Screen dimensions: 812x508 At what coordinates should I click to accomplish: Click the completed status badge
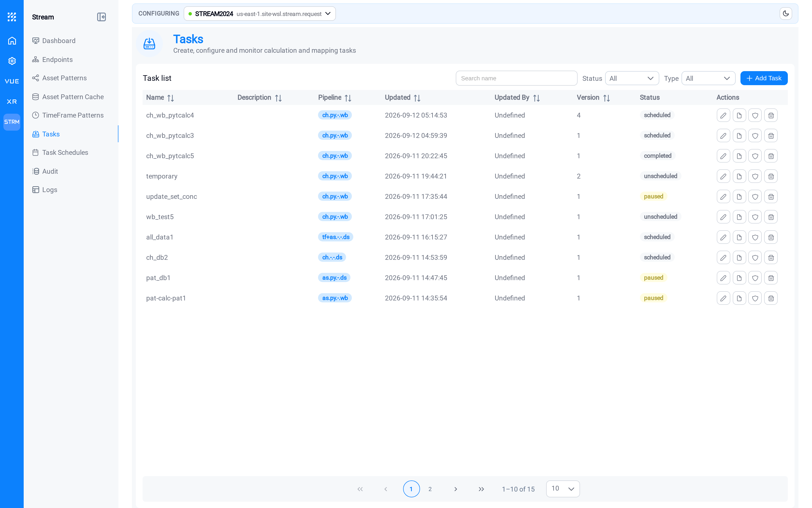tap(657, 156)
